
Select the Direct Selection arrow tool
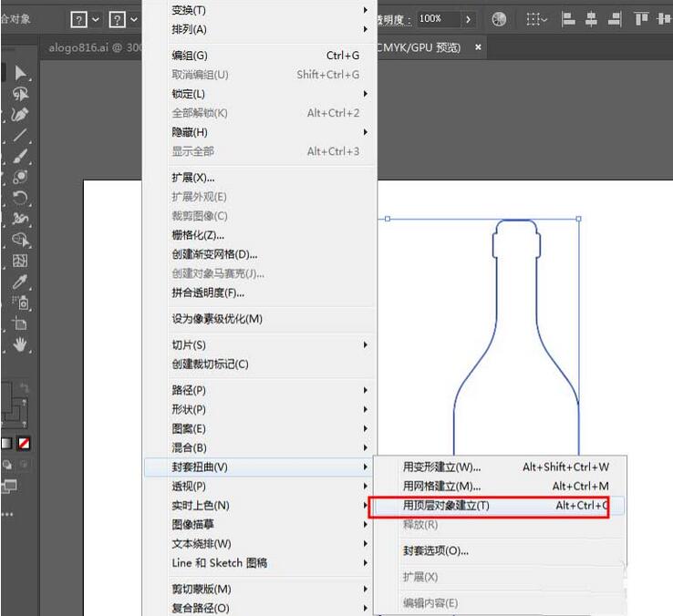point(20,73)
